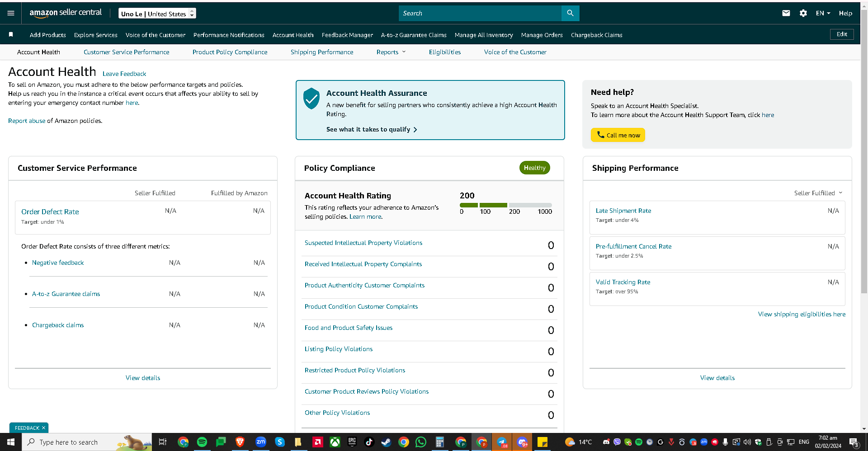The width and height of the screenshot is (868, 451).
Task: Open the Order Defect Rate link
Action: point(50,211)
